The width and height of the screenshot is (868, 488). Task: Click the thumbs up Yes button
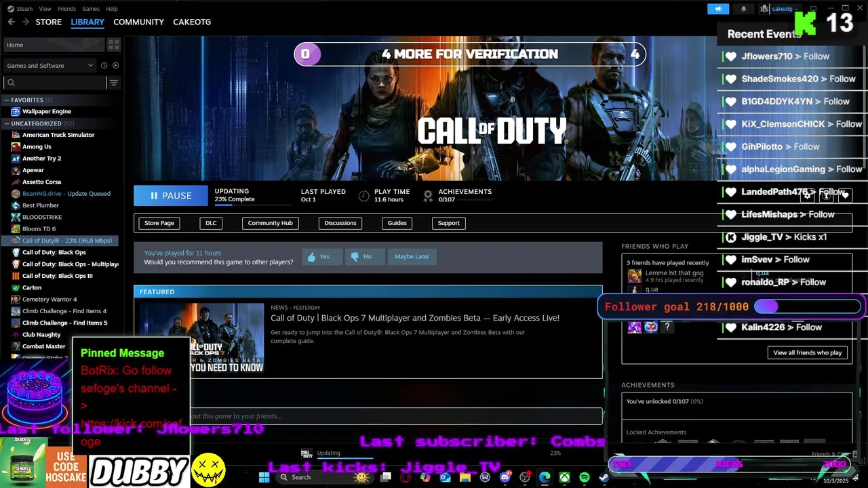click(x=321, y=256)
